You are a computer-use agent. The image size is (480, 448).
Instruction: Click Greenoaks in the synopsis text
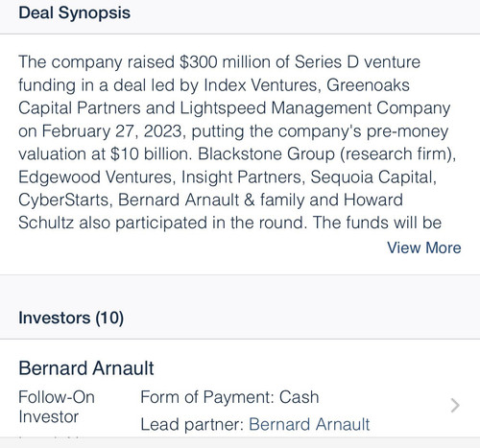[368, 85]
